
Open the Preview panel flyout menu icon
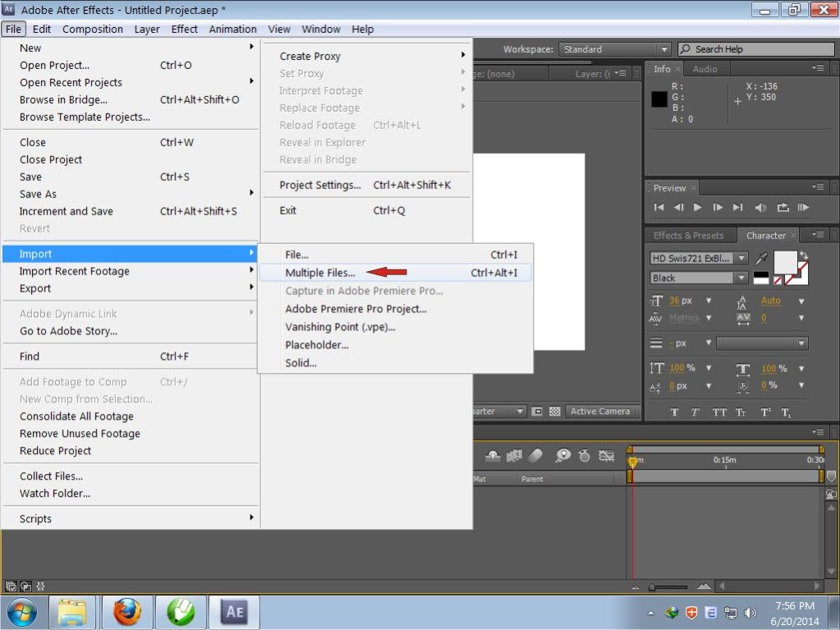[x=818, y=187]
